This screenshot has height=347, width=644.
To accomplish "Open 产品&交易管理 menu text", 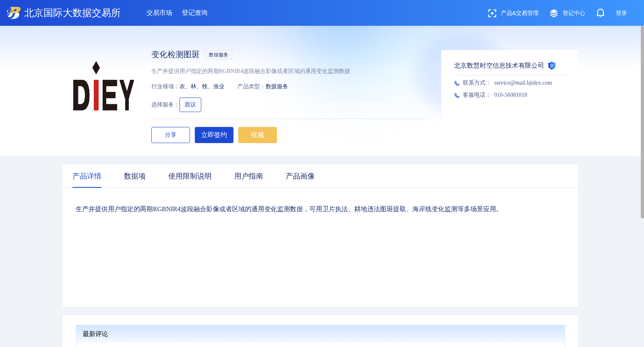I will [x=520, y=13].
